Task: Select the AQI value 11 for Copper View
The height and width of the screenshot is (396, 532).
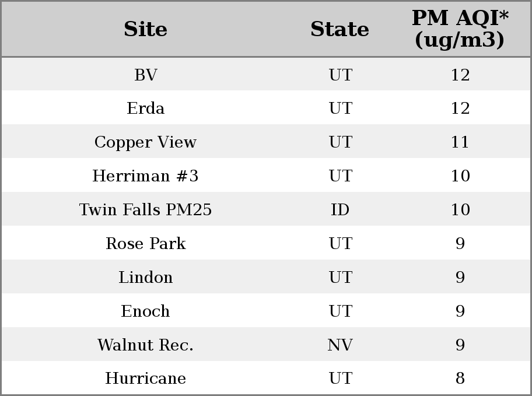Action: pos(460,142)
